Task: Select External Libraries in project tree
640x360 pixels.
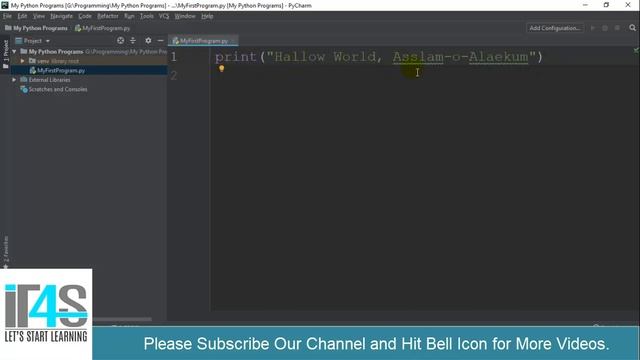Action: (45, 80)
